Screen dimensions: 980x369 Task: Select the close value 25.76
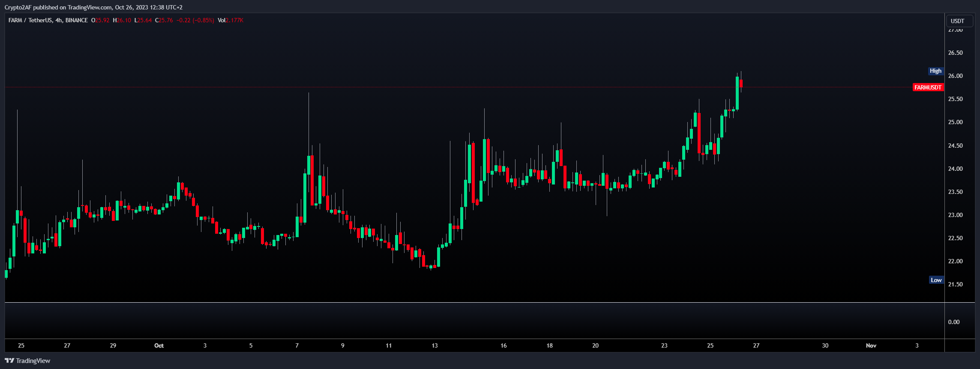coord(166,20)
